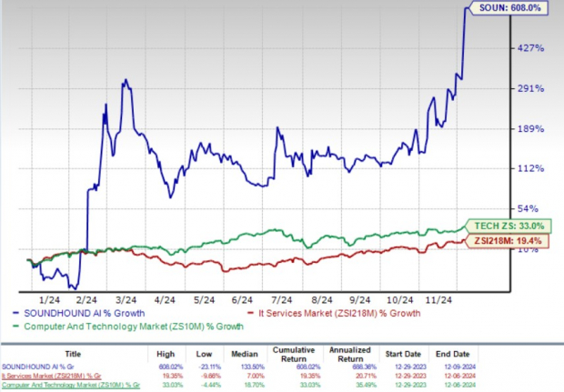Click the Start Date column header

403,354
